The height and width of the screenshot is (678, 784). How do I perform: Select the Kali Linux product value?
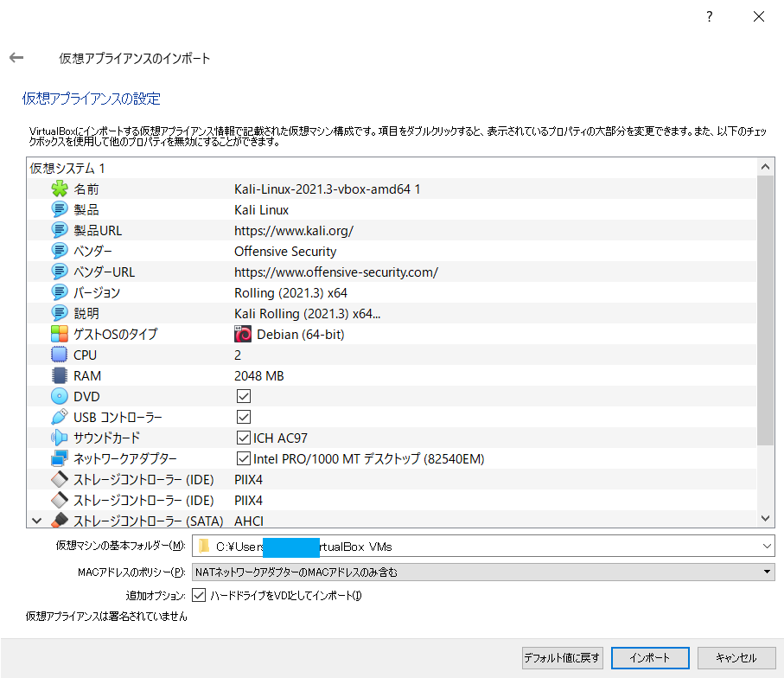[x=262, y=209]
